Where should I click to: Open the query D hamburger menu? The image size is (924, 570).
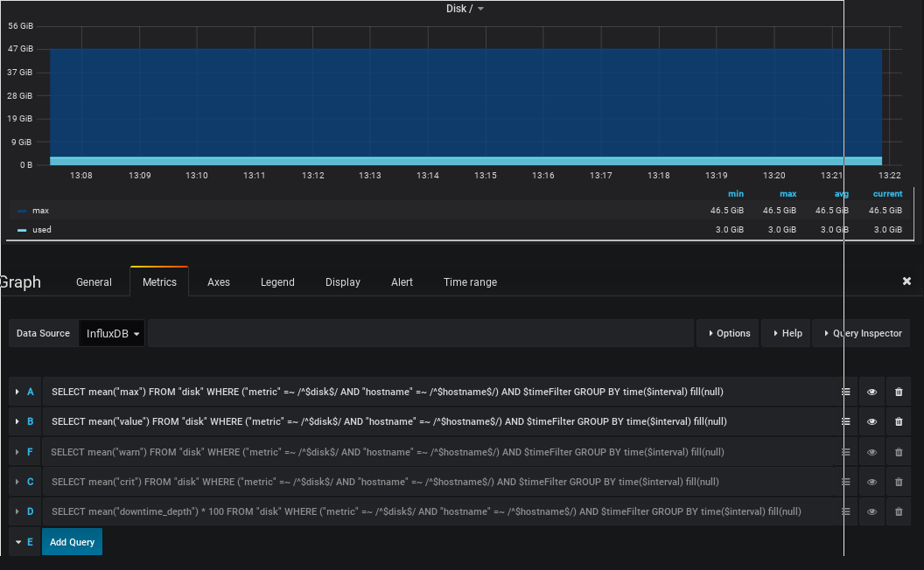(845, 511)
